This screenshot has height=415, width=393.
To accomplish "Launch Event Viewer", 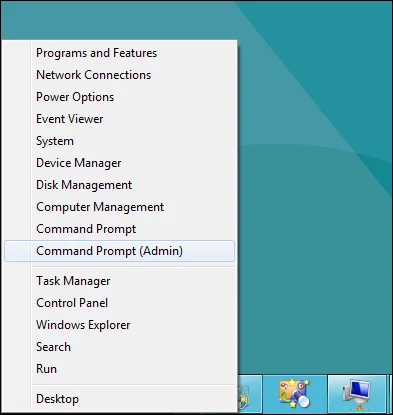I will tap(70, 119).
